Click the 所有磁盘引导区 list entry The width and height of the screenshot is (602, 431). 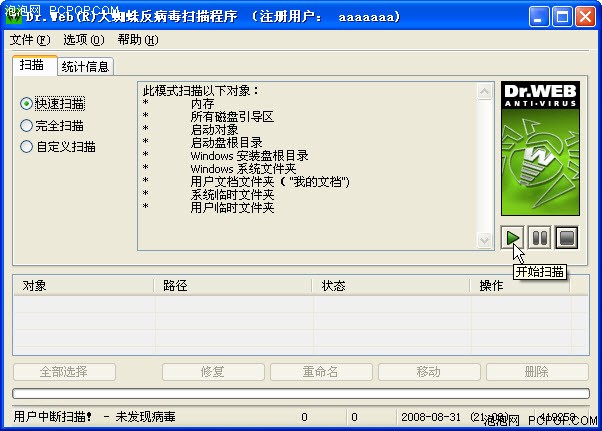pyautogui.click(x=232, y=117)
